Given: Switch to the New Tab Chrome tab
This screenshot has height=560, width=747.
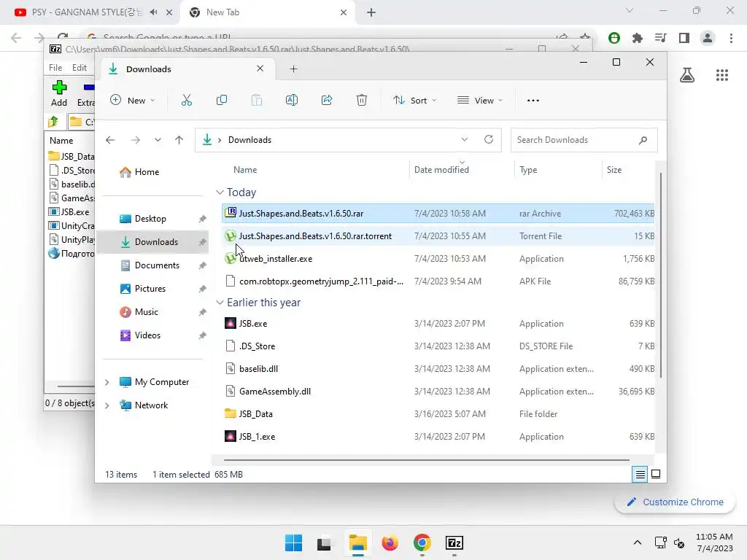Looking at the screenshot, I should click(268, 12).
